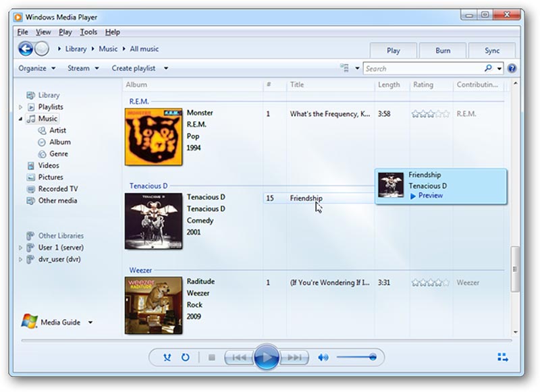
Task: Preview the Friendship track
Action: (x=430, y=195)
